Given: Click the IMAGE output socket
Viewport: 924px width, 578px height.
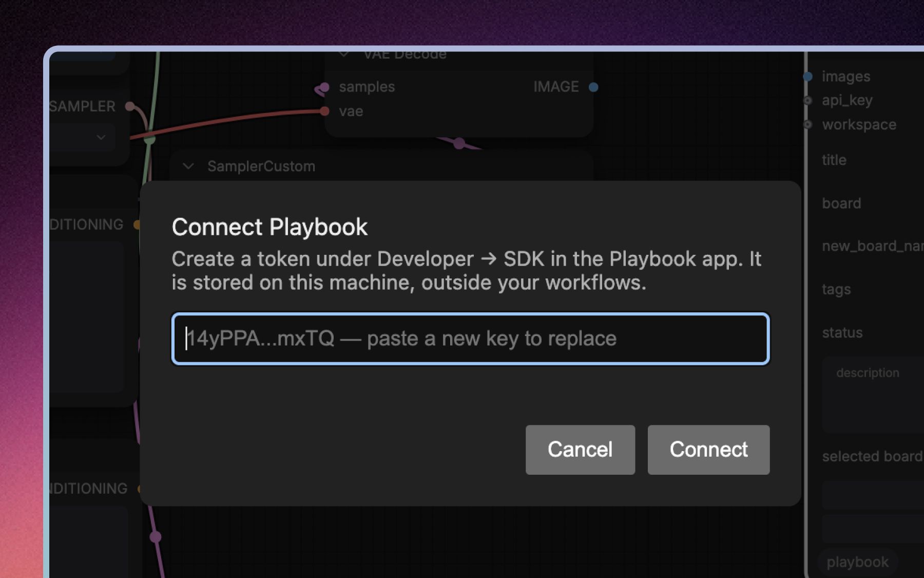Looking at the screenshot, I should [593, 87].
